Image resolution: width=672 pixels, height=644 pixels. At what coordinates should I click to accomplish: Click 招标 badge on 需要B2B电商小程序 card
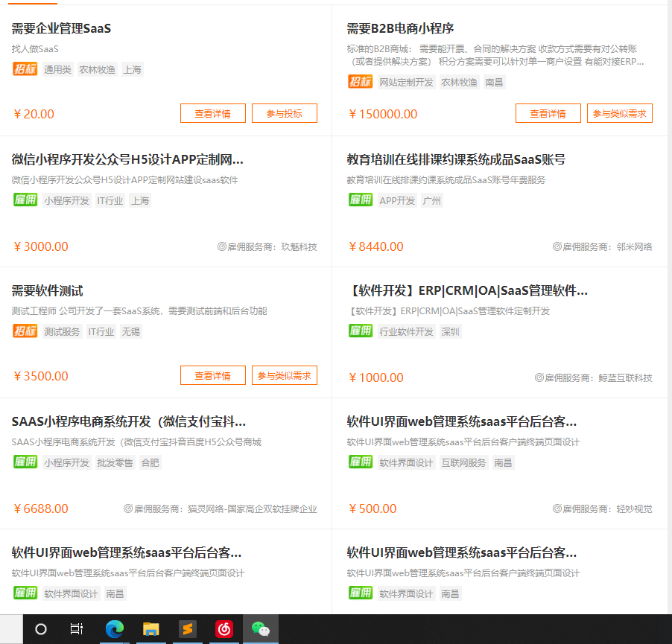click(x=361, y=82)
